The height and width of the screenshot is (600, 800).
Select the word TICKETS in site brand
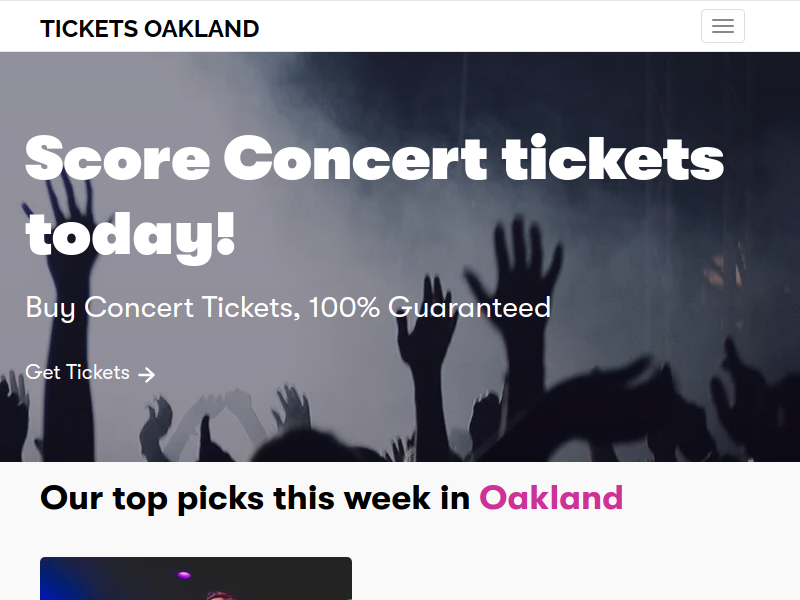tap(89, 29)
